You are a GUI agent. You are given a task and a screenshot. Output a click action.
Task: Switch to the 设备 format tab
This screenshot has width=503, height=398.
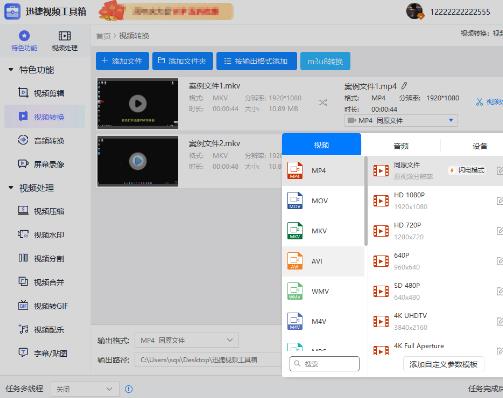[479, 146]
